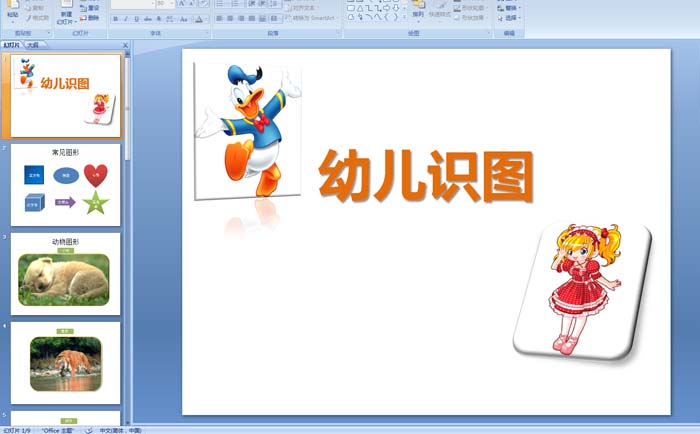Click the Align Text Right icon
The height and width of the screenshot is (434, 700).
tap(241, 18)
